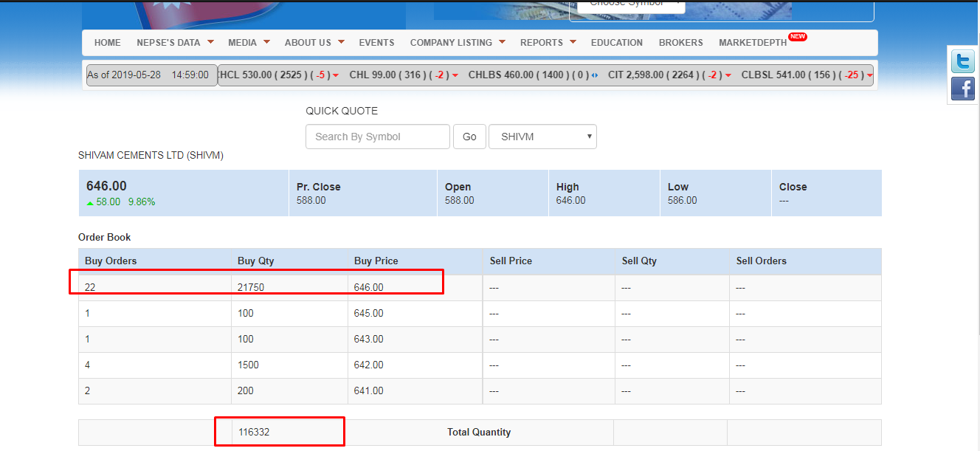Open the EVENTS menu item
This screenshot has height=451, width=980.
pos(376,43)
